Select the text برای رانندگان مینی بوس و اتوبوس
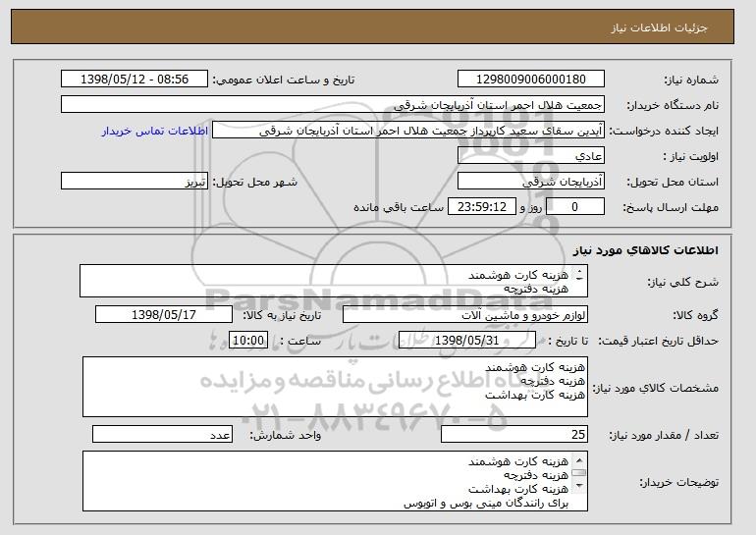The image size is (756, 535). [x=486, y=504]
